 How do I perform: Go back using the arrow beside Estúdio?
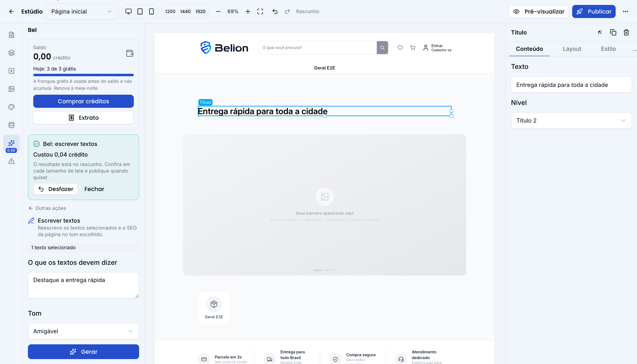[x=11, y=11]
